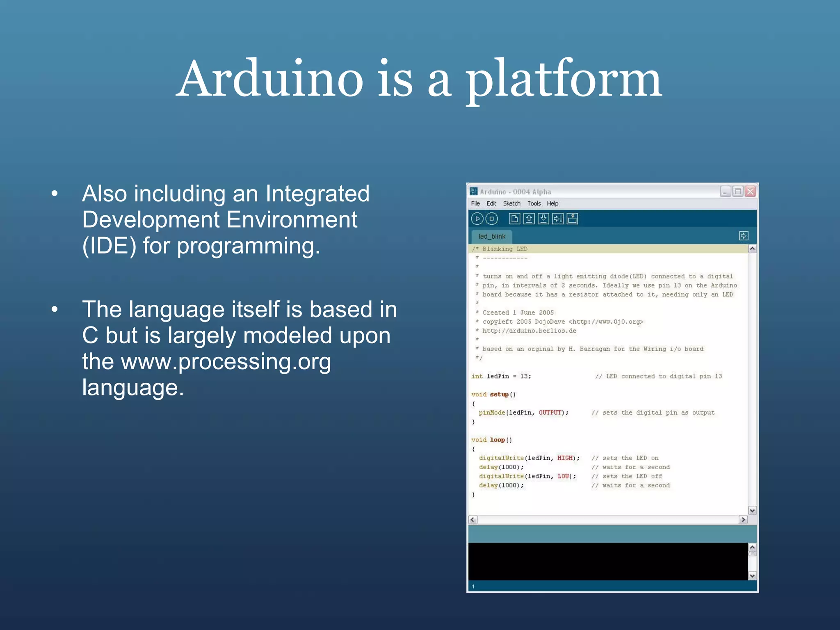Click the Arduino app icon in the title bar
Screen dimensions: 840x630
pos(474,191)
